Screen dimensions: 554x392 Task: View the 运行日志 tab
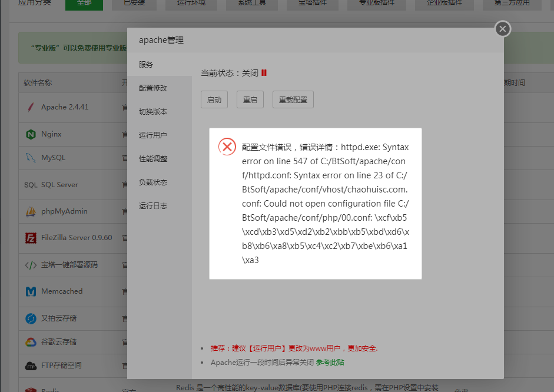160,205
